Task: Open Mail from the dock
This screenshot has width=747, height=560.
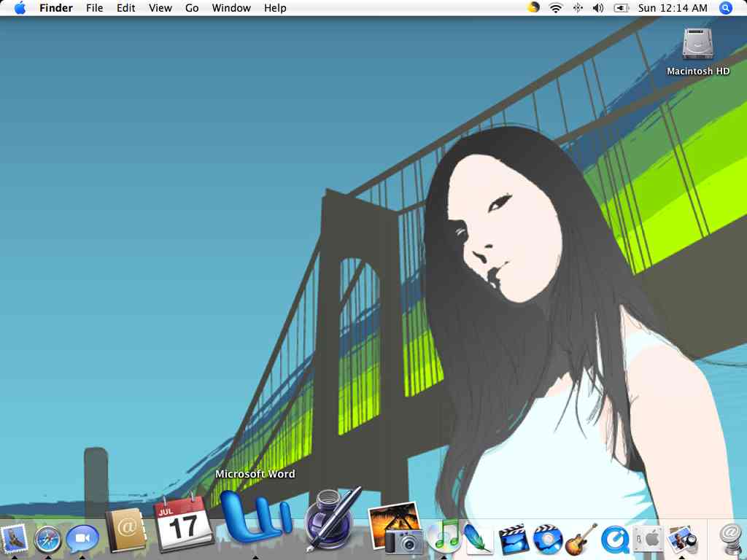Action: click(15, 539)
